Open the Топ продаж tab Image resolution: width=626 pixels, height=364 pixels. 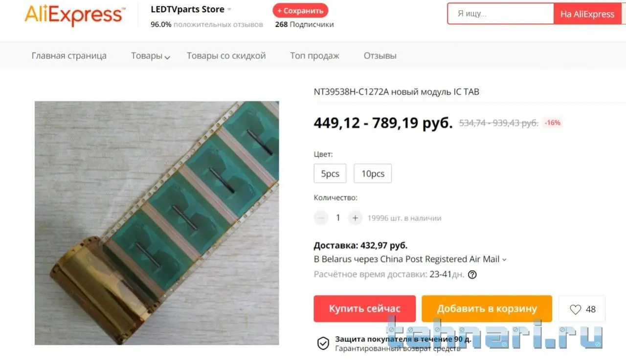[314, 56]
